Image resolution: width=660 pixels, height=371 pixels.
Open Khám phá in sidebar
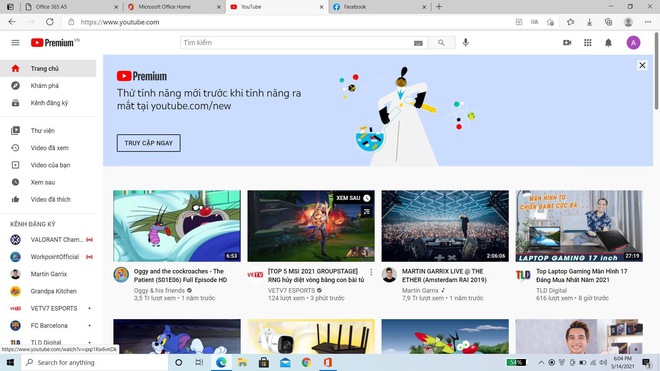click(x=48, y=85)
